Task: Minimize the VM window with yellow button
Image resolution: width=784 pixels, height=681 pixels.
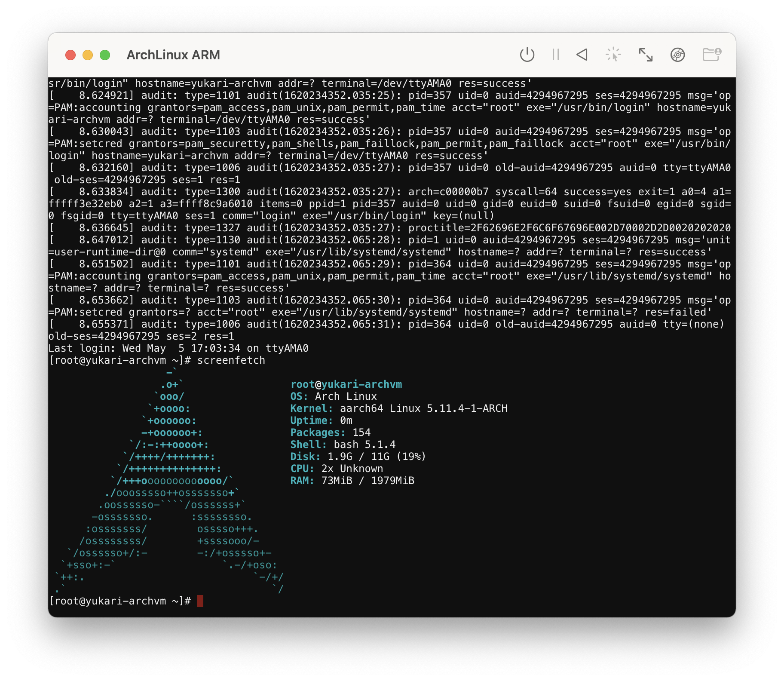Action: (x=88, y=55)
